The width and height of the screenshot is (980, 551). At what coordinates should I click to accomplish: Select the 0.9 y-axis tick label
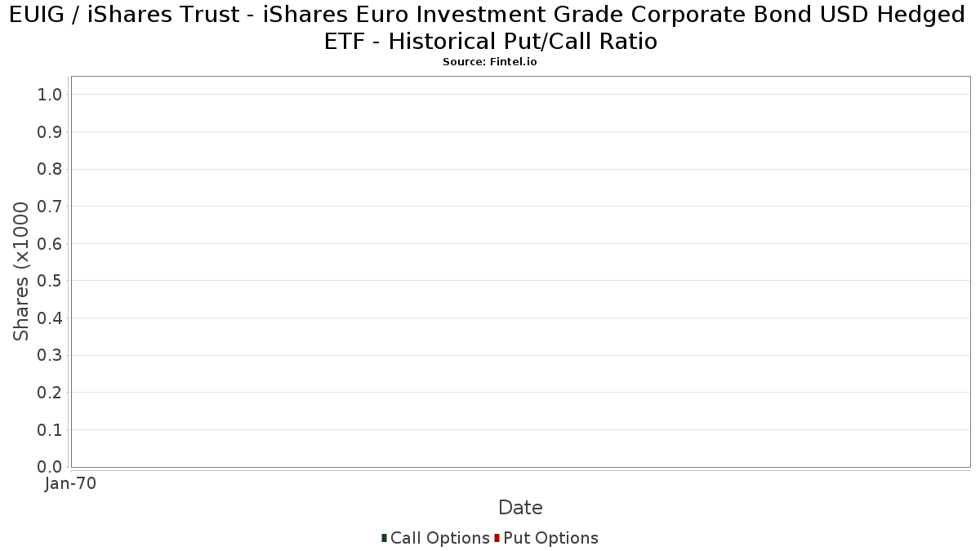click(50, 132)
